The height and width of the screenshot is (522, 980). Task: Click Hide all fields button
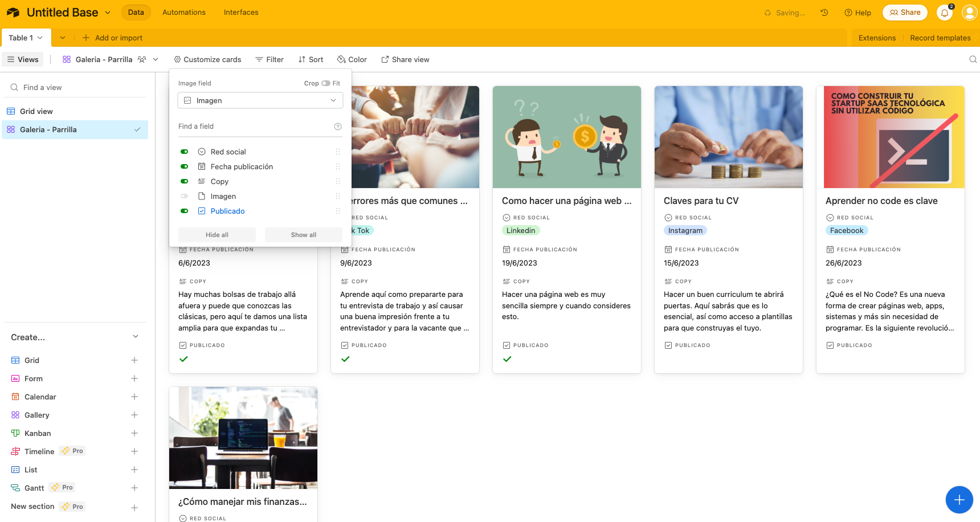[x=217, y=235]
